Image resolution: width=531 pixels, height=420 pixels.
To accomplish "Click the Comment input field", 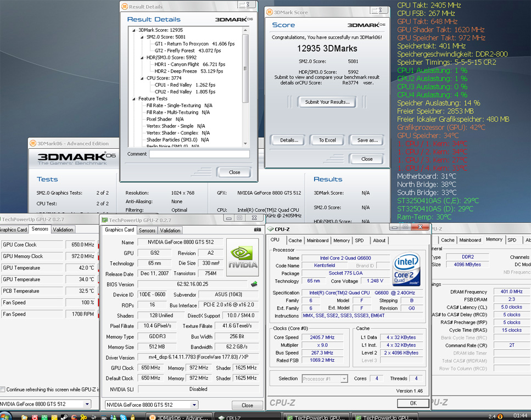I will [x=199, y=154].
